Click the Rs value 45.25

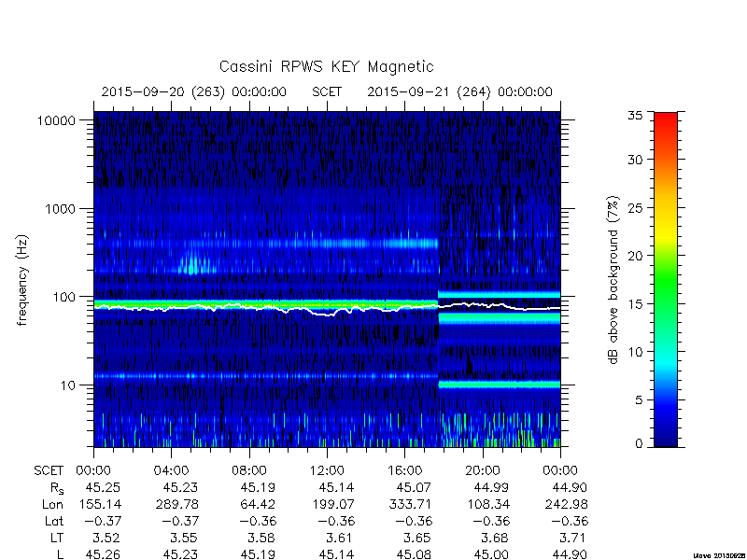click(x=103, y=487)
